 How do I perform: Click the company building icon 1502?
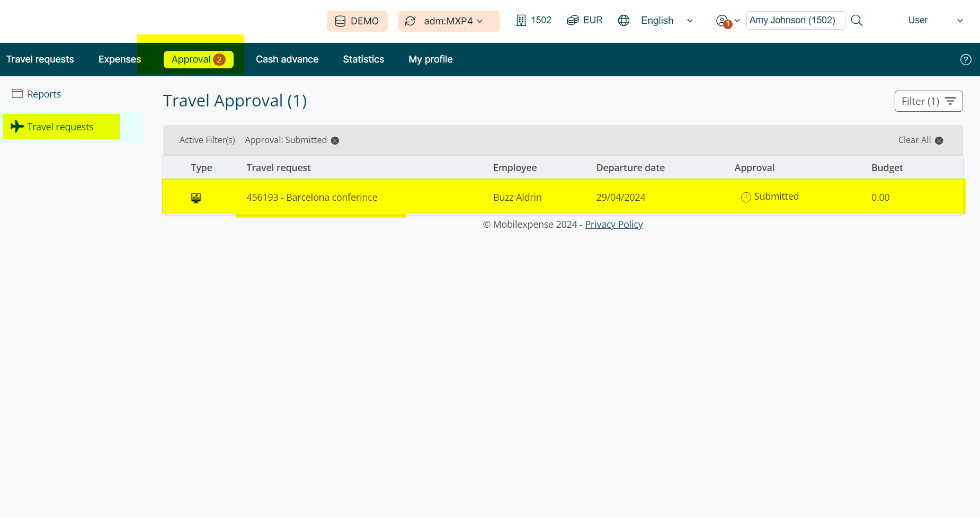pyautogui.click(x=521, y=21)
